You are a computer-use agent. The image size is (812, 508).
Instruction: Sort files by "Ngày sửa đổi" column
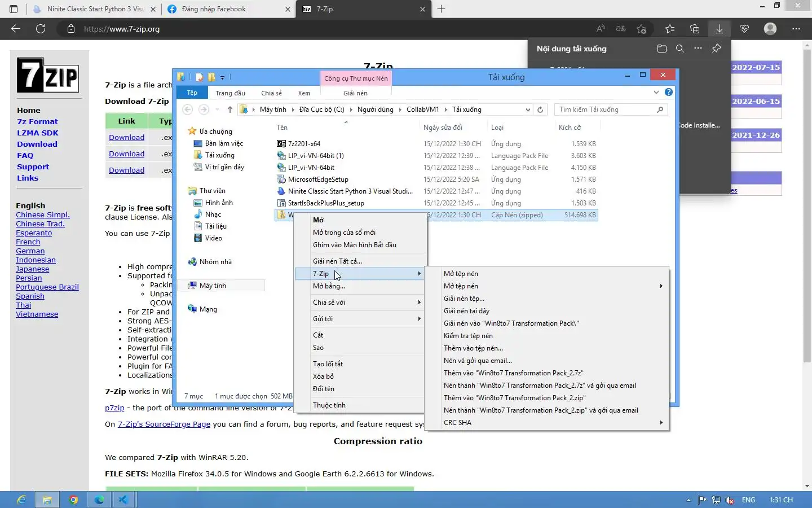point(443,128)
